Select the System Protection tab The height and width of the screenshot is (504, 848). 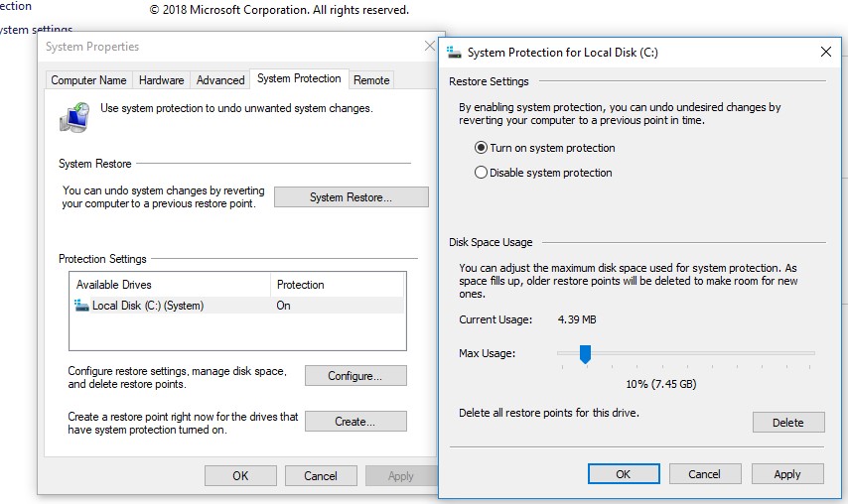click(298, 79)
